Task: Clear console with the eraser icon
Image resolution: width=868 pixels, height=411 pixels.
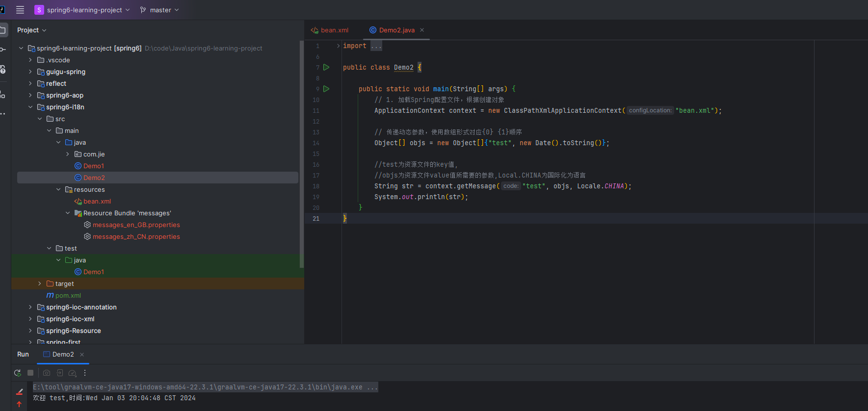Action: 19,391
